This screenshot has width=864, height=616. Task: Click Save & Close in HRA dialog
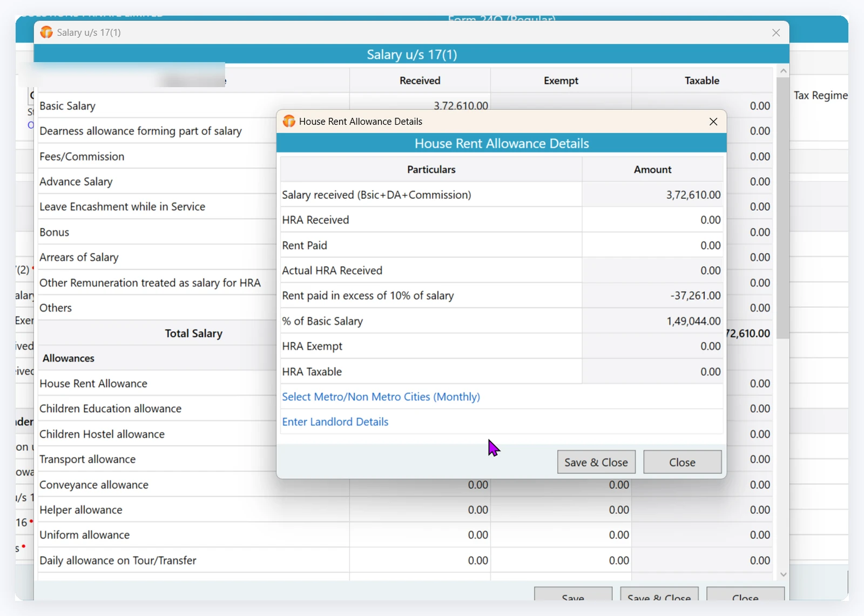(596, 462)
